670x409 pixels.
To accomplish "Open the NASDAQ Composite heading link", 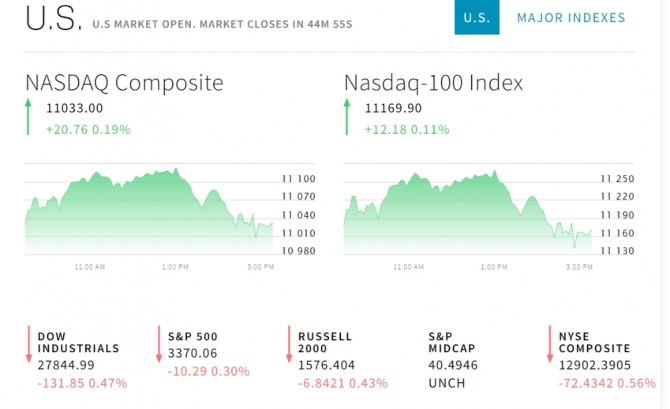I will pyautogui.click(x=124, y=83).
